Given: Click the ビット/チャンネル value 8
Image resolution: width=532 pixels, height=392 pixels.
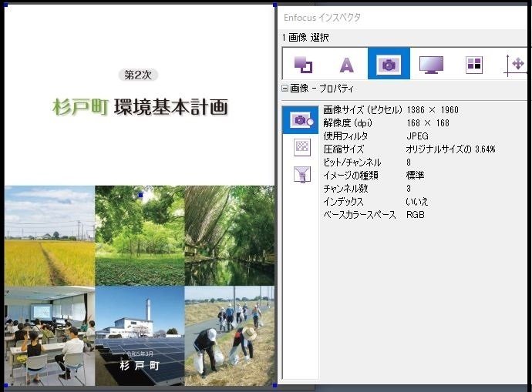Looking at the screenshot, I should tap(409, 162).
